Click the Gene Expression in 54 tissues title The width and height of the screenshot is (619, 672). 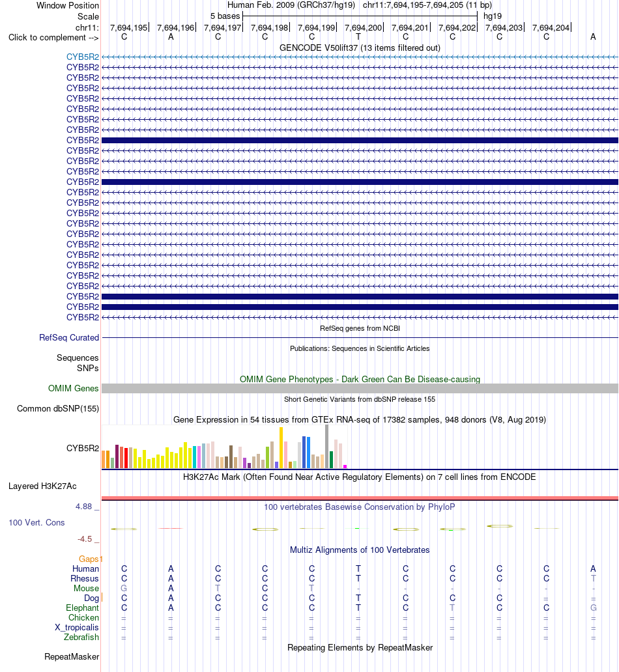pos(360,419)
